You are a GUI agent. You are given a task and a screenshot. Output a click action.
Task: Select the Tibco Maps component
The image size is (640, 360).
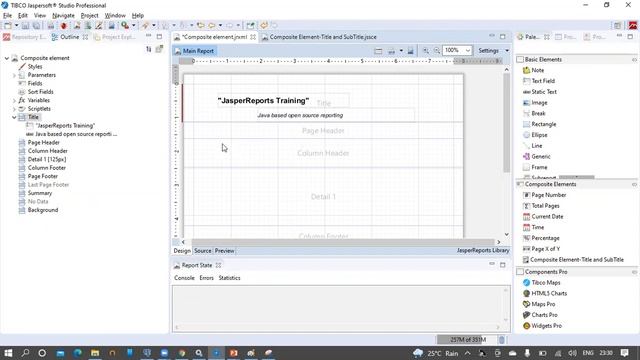click(542, 282)
